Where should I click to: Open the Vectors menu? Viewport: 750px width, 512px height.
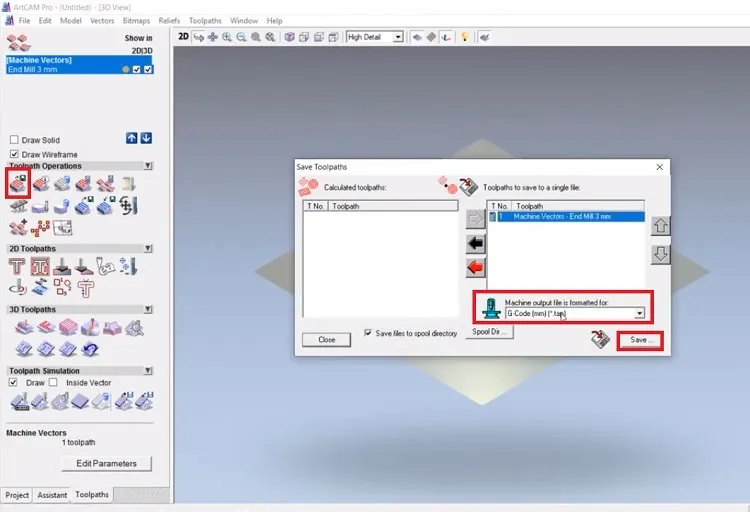pos(102,21)
